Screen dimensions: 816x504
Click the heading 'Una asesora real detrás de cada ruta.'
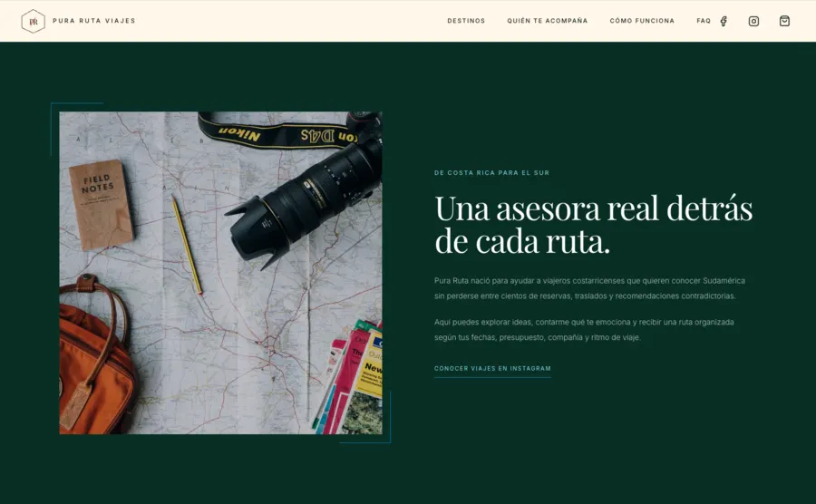tap(593, 225)
